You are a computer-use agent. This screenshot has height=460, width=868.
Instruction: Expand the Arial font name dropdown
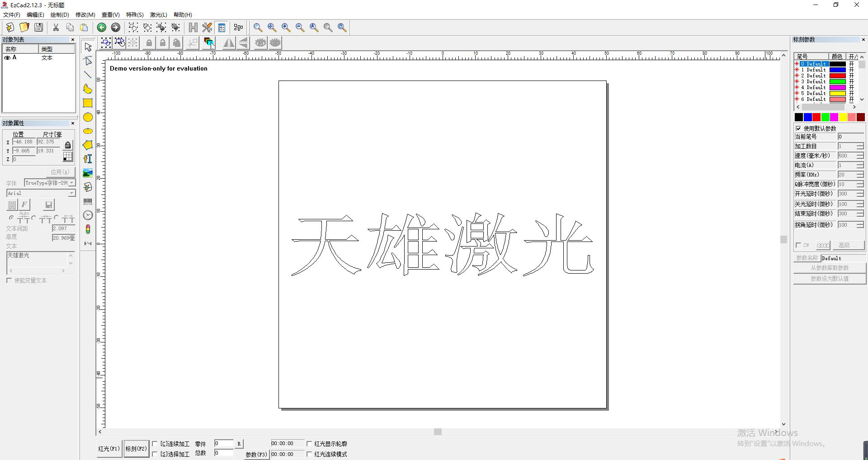point(71,193)
